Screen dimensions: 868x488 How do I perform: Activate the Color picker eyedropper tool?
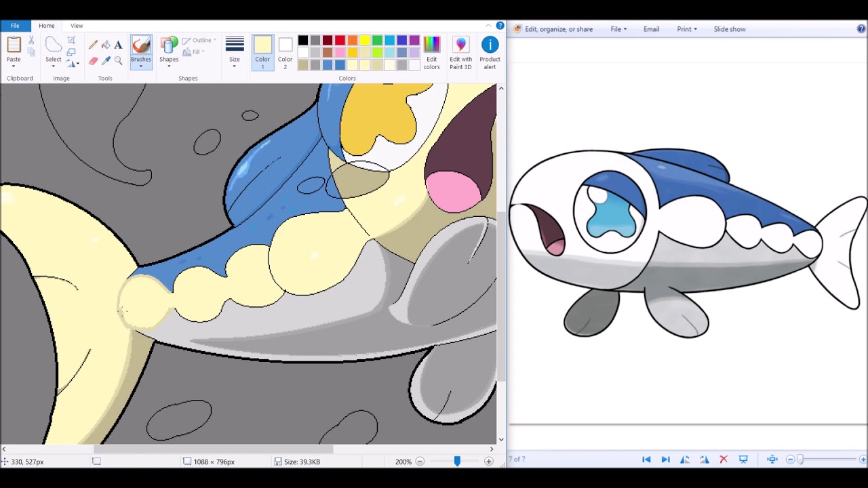click(106, 60)
